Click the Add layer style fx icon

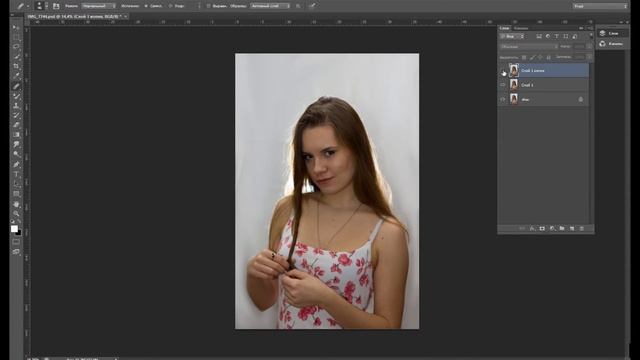click(x=532, y=229)
